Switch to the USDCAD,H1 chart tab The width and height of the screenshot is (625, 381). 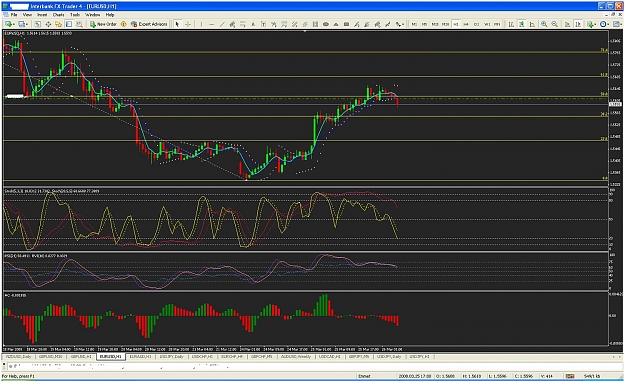tap(329, 356)
